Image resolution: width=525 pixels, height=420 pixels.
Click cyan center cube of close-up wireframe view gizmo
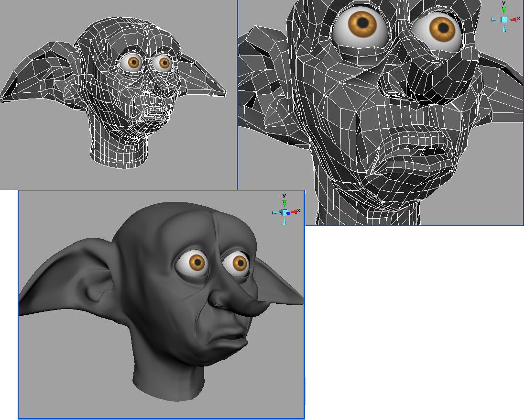click(x=504, y=20)
